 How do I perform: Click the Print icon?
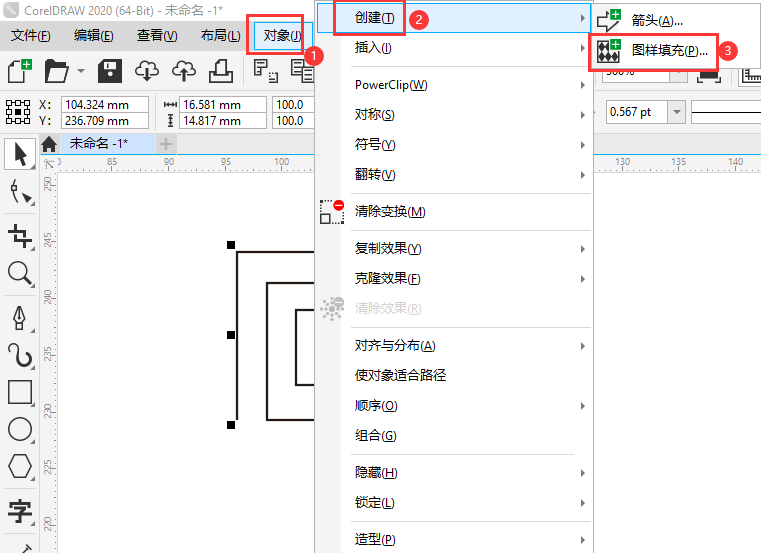[221, 71]
